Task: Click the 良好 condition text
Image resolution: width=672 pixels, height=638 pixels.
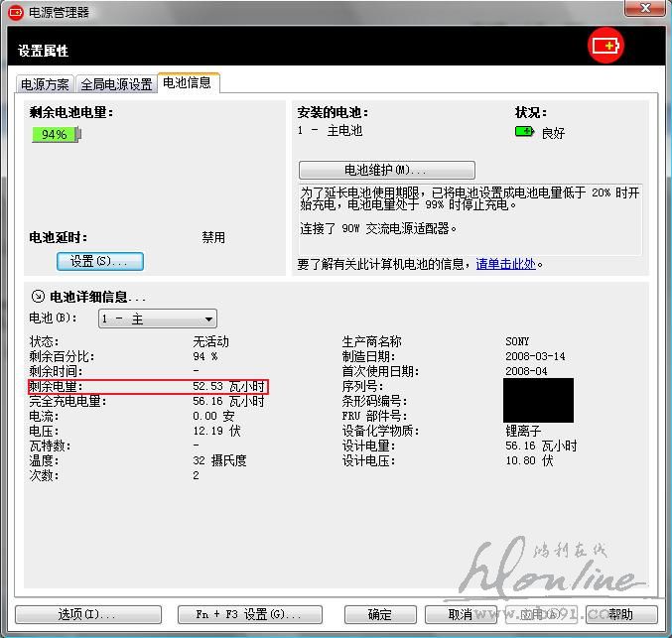Action: tap(553, 133)
